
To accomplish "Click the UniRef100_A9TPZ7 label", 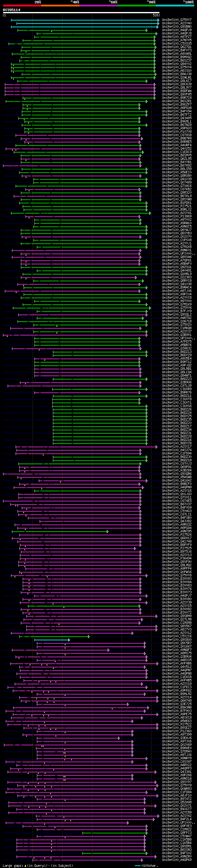I will [177, 37].
